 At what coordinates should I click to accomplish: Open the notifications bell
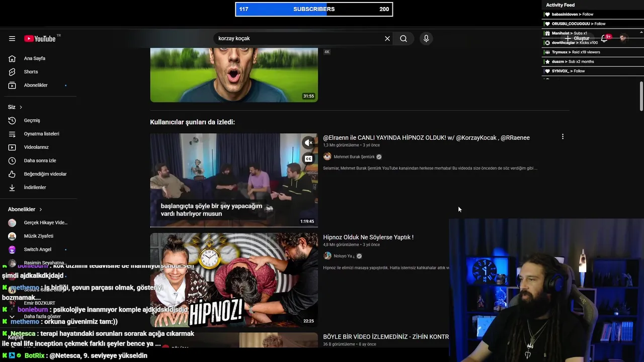click(604, 38)
